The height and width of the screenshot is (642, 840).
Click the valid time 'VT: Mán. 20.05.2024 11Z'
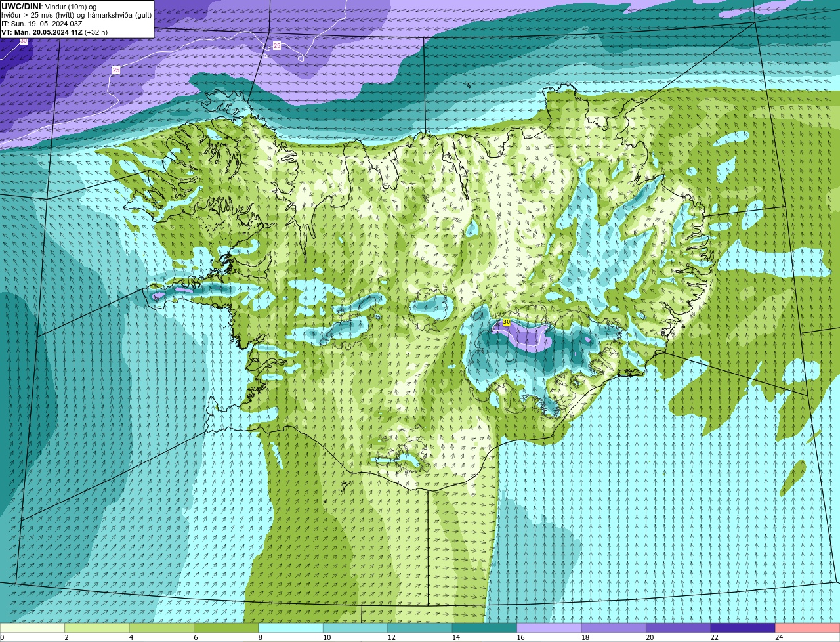coord(42,32)
